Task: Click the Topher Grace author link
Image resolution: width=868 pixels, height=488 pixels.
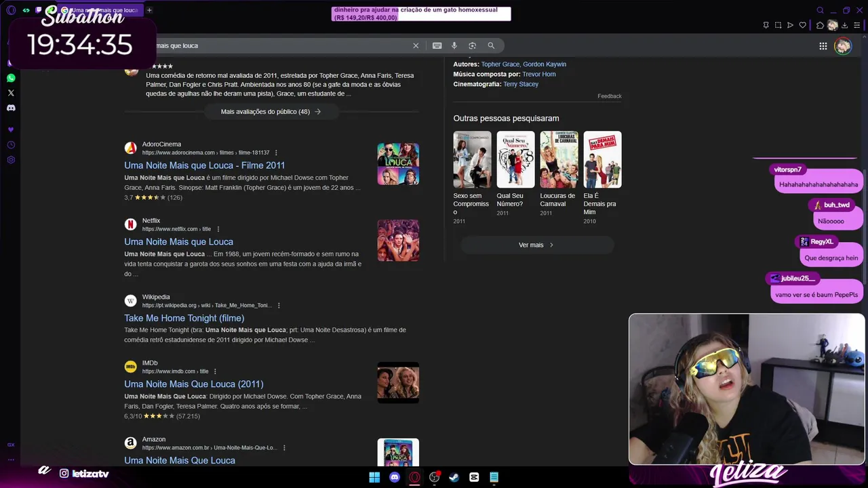Action: (500, 64)
